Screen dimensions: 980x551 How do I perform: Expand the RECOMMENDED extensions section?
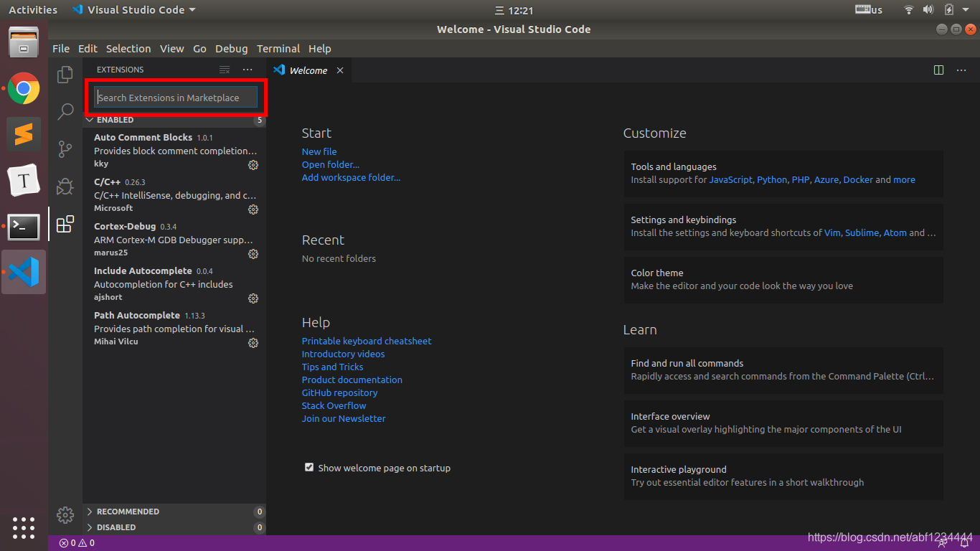tap(174, 512)
